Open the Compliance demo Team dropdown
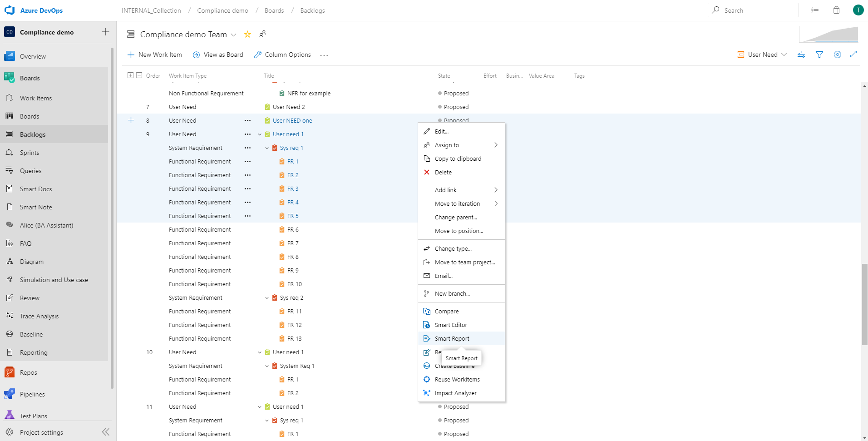 (233, 35)
